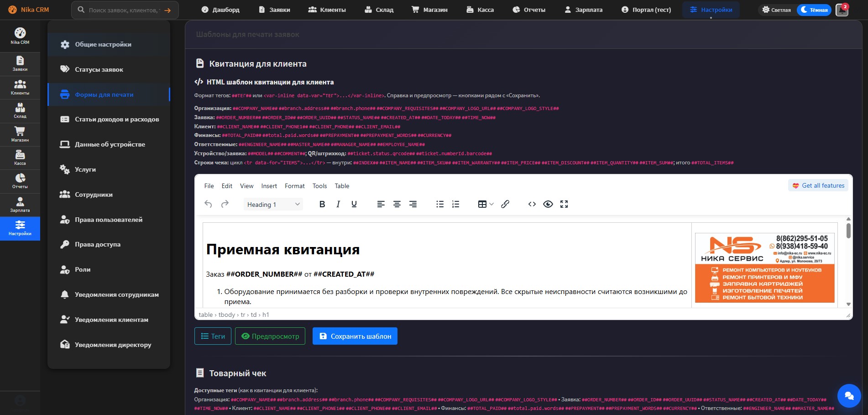Undo the last edit in editor
This screenshot has height=415, width=868.
coord(208,204)
